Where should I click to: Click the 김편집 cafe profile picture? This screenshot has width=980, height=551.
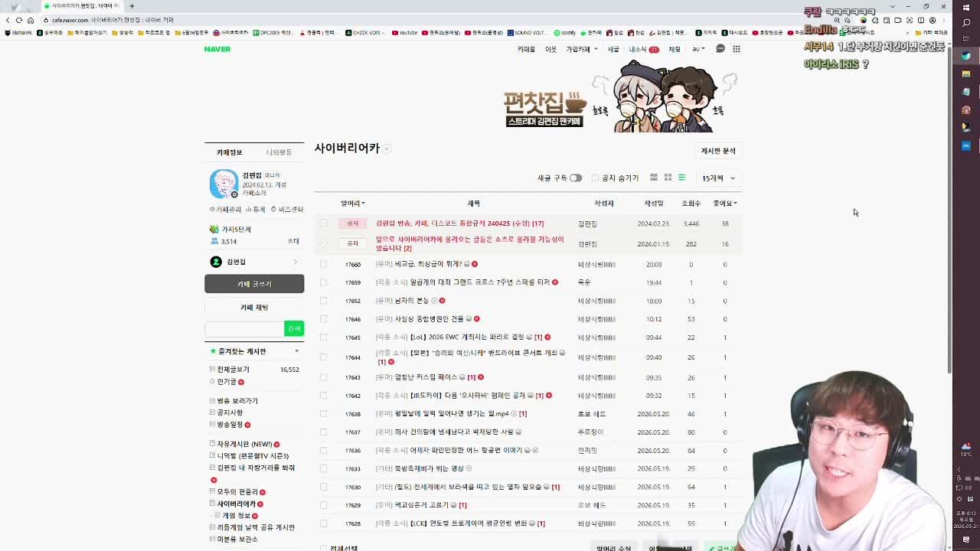pos(224,184)
